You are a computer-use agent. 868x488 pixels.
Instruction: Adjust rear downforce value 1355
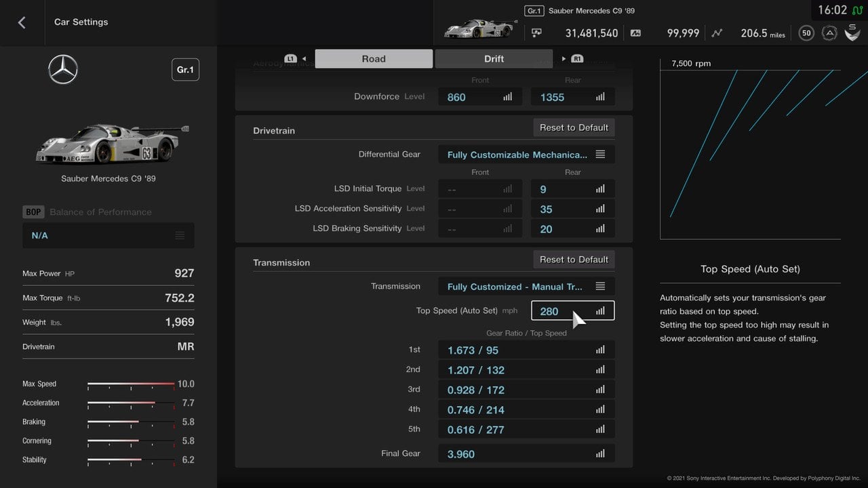coord(573,97)
